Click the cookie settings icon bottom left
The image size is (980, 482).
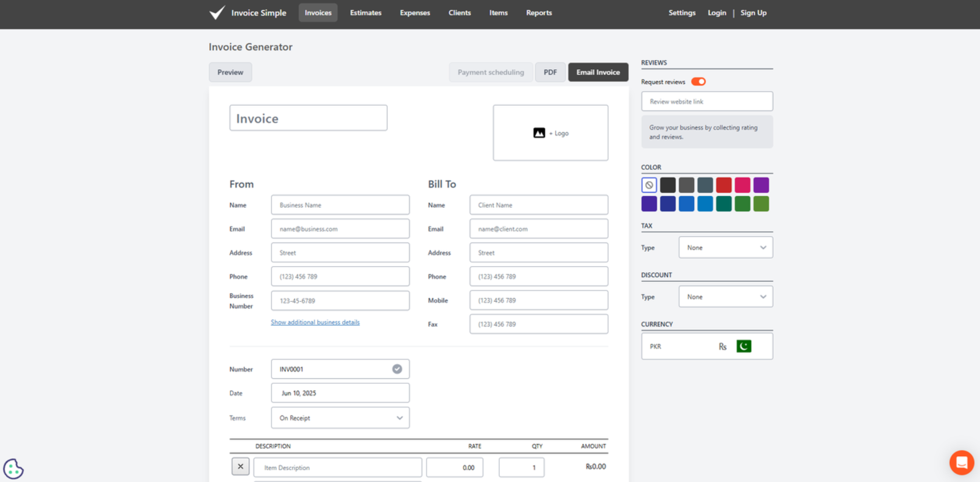click(13, 469)
